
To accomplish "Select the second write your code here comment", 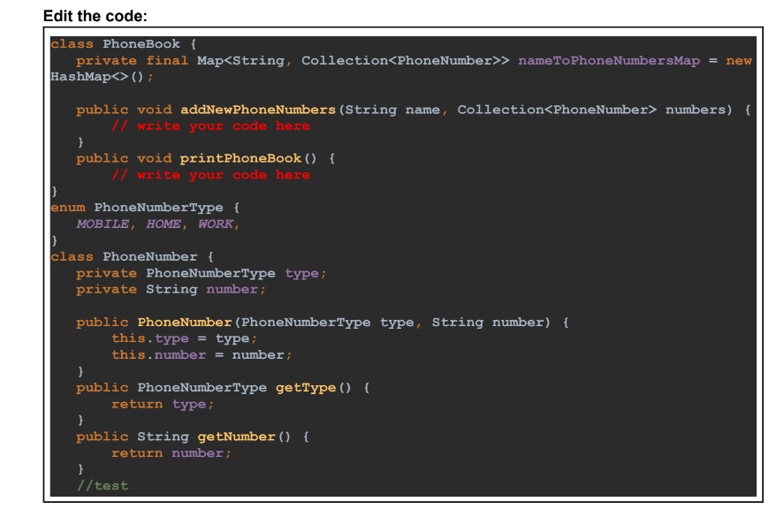I will click(x=212, y=174).
